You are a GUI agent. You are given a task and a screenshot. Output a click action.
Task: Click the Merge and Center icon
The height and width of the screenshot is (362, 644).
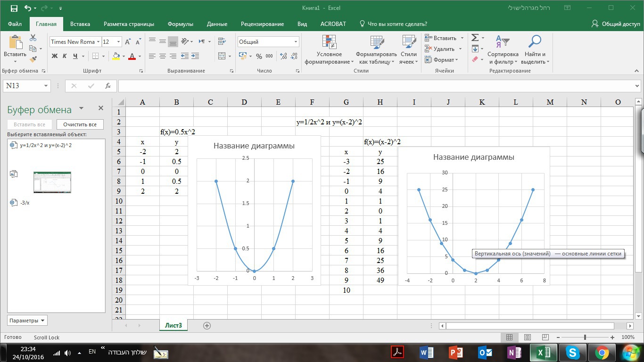coord(222,56)
